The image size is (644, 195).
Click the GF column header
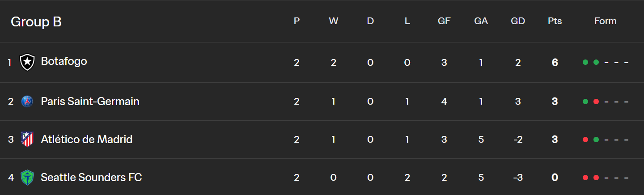pos(444,21)
